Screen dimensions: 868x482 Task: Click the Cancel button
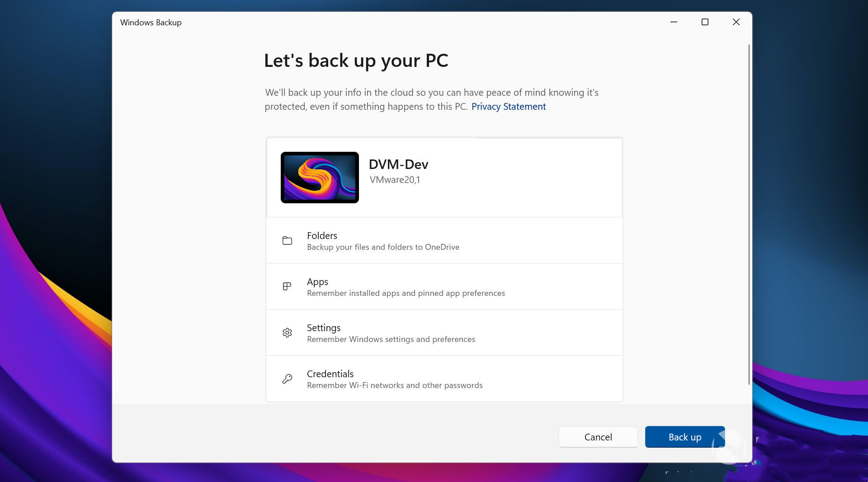(598, 437)
